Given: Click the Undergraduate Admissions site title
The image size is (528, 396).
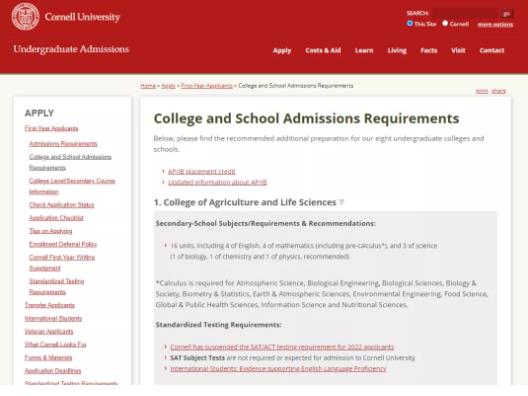Looking at the screenshot, I should tap(71, 49).
